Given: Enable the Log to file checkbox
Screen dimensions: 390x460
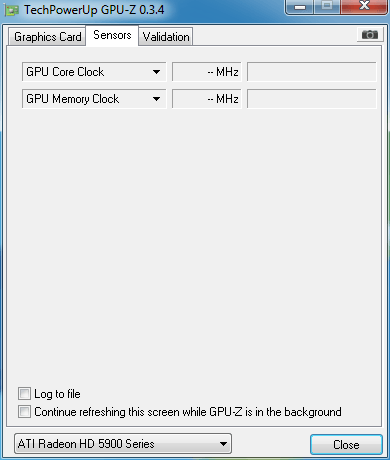Looking at the screenshot, I should pyautogui.click(x=24, y=394).
